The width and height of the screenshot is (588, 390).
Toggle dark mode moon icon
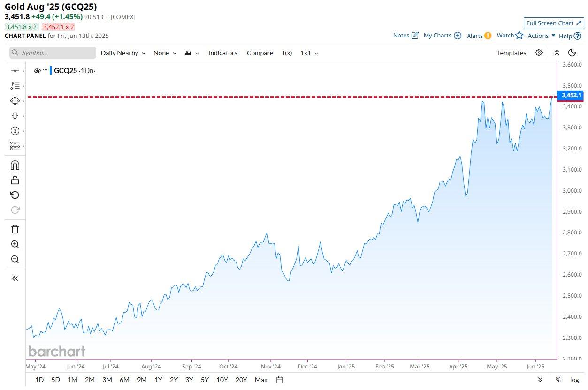tap(572, 53)
